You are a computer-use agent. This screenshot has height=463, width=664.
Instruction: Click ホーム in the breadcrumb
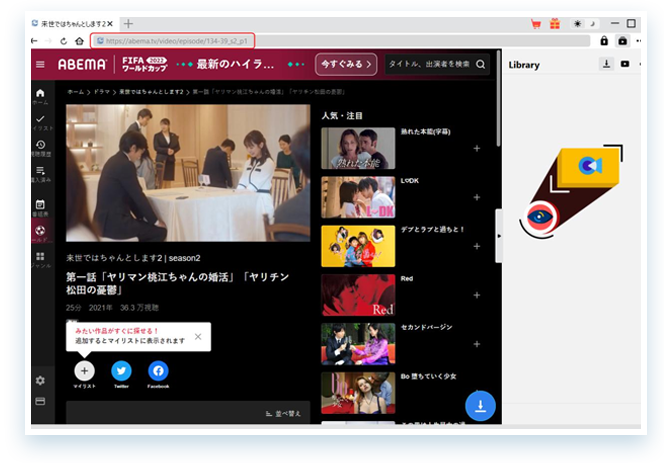[76, 92]
